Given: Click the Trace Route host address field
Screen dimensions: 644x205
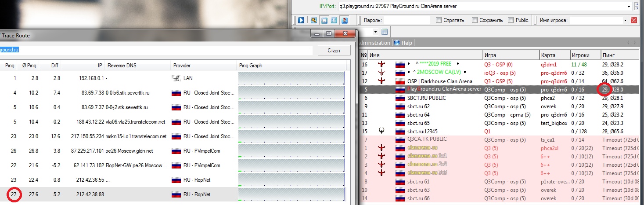Looking at the screenshot, I should click(x=156, y=50).
